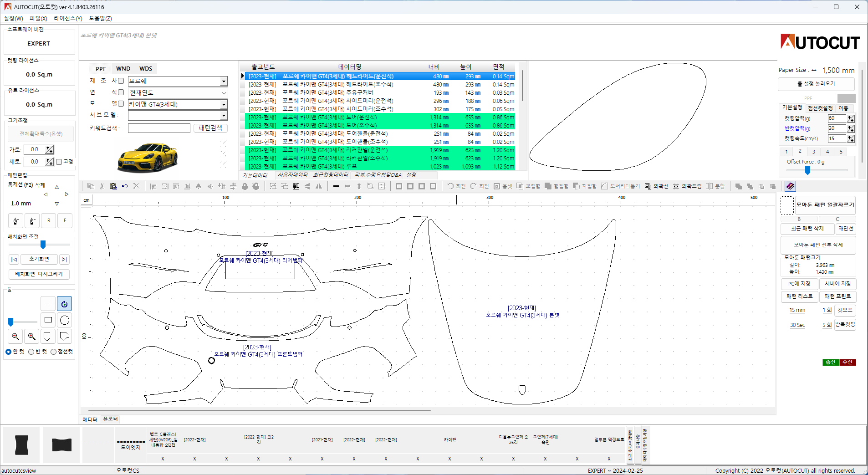Click the vertical double-arrow stretch icon
868x475 pixels.
[359, 186]
